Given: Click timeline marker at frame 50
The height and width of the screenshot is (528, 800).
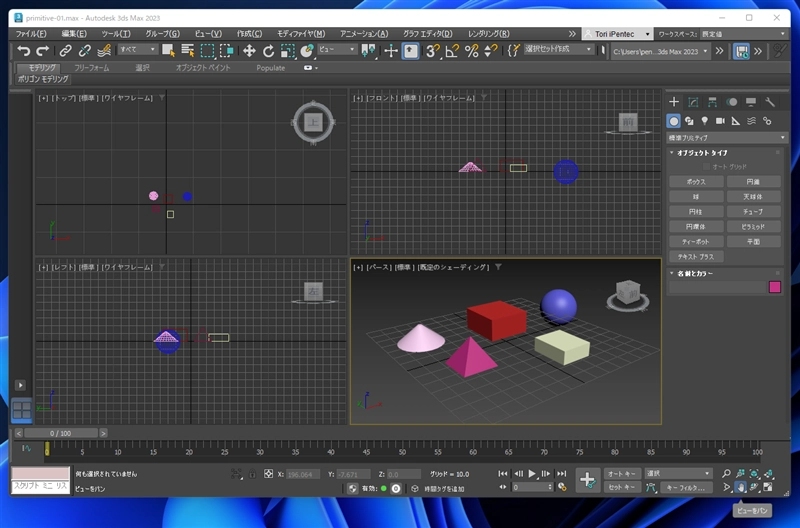Looking at the screenshot, I should pyautogui.click(x=402, y=451).
